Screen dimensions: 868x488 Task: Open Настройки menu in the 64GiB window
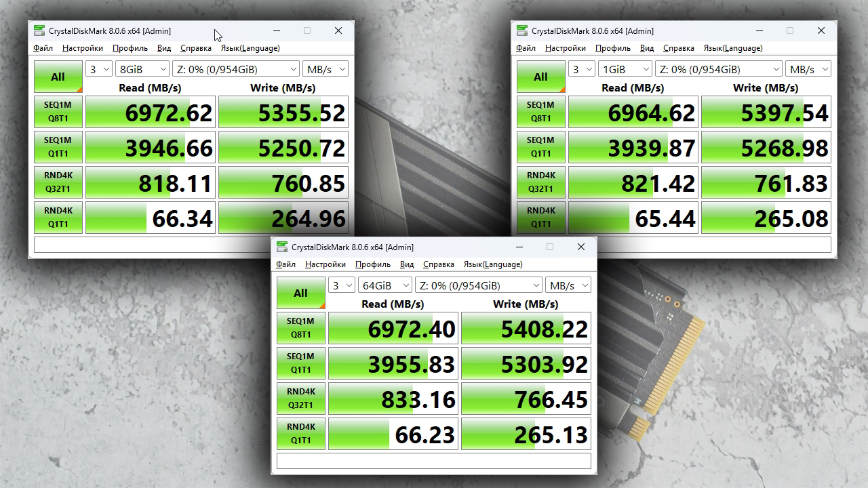point(325,264)
